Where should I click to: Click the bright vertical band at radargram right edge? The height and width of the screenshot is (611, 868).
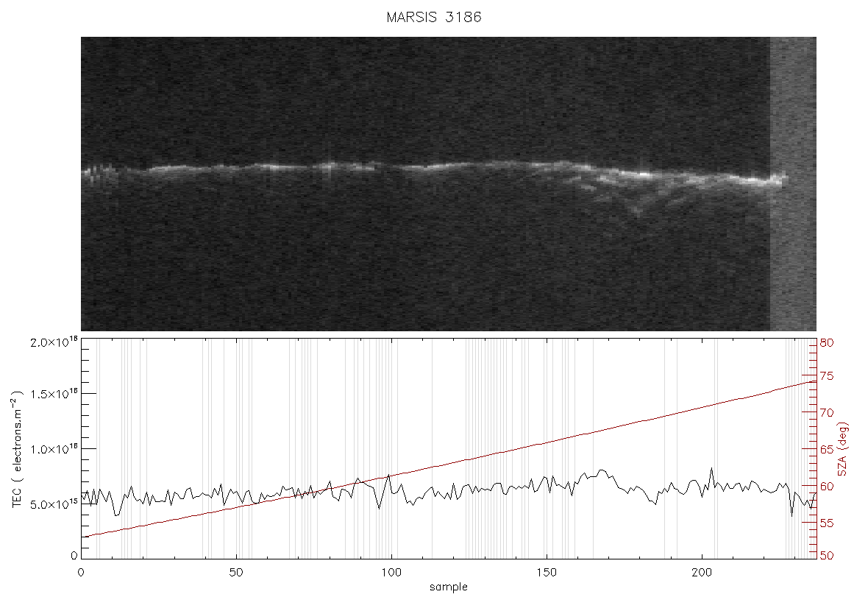[793, 184]
